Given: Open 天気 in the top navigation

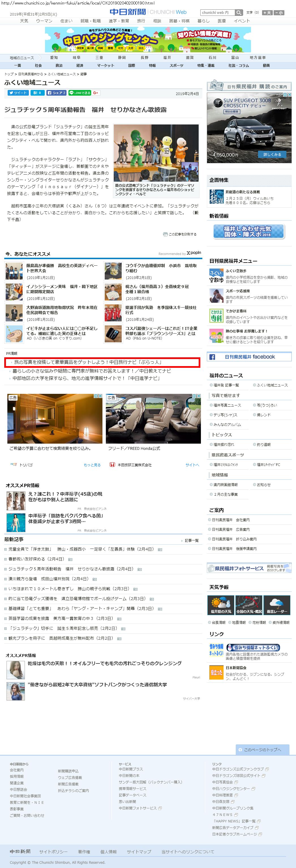Looking at the screenshot, I should pyautogui.click(x=24, y=21).
